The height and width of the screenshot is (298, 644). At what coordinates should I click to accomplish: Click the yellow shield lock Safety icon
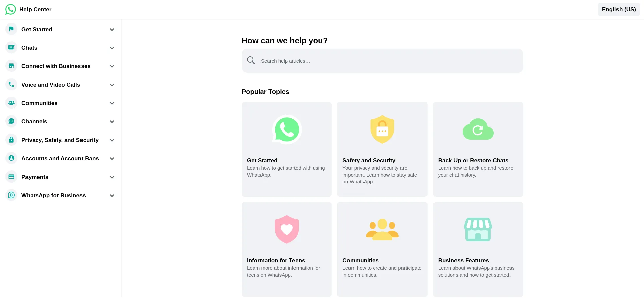382,130
